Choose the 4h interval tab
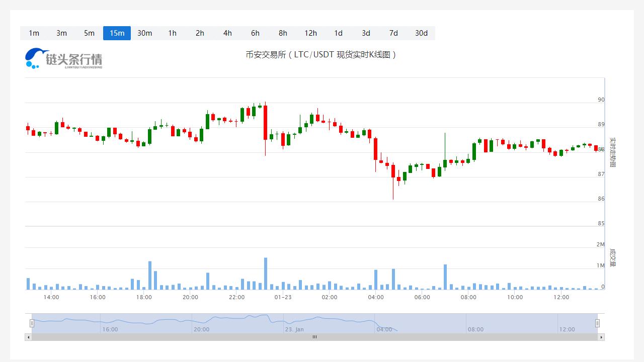The width and height of the screenshot is (644, 362). [227, 33]
